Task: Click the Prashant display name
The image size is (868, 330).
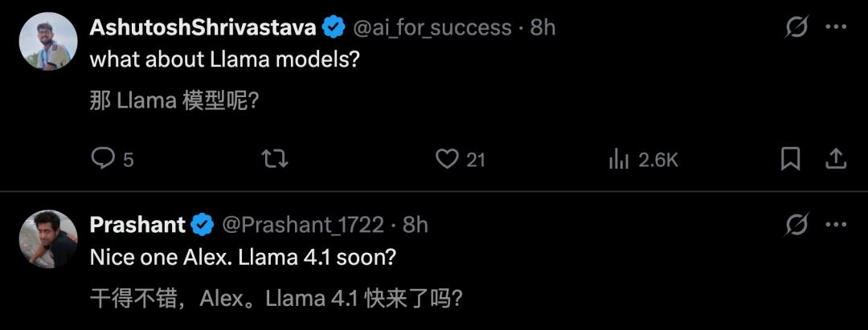Action: coord(137,225)
